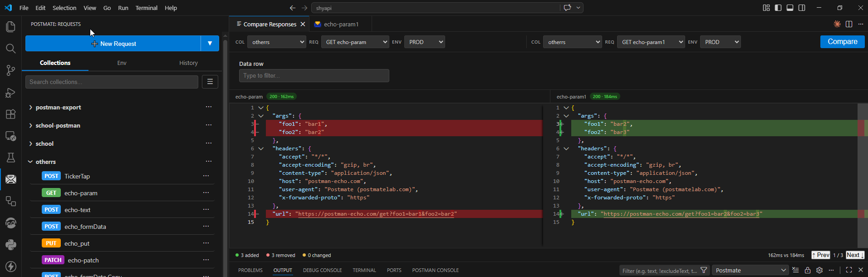Open more actions for otherrs collection

tap(209, 162)
